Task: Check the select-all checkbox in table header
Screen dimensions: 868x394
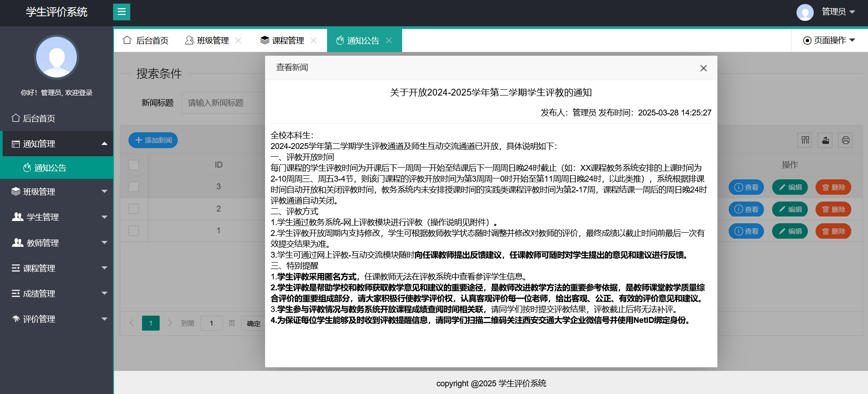Action: pyautogui.click(x=134, y=165)
